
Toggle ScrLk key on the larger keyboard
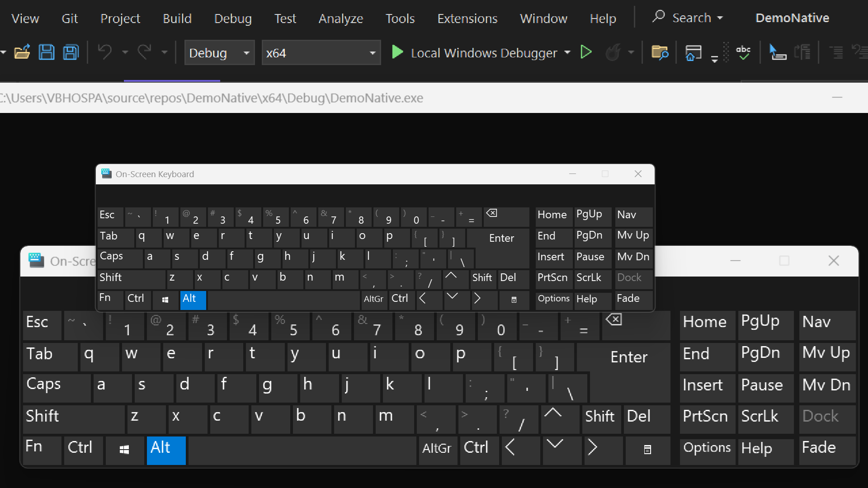coord(765,418)
